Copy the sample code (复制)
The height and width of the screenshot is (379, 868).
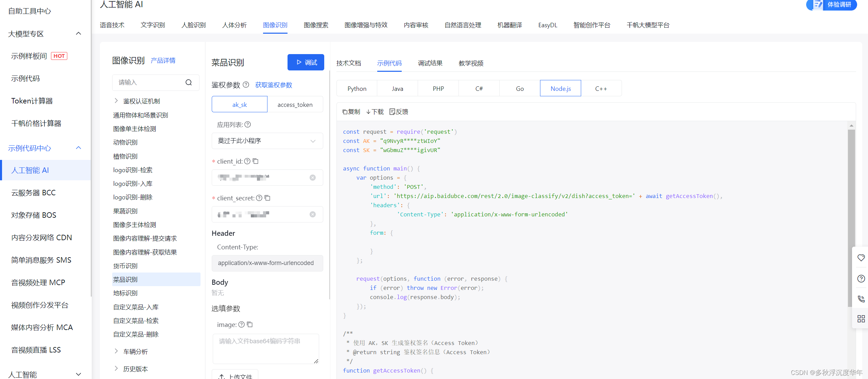[351, 112]
